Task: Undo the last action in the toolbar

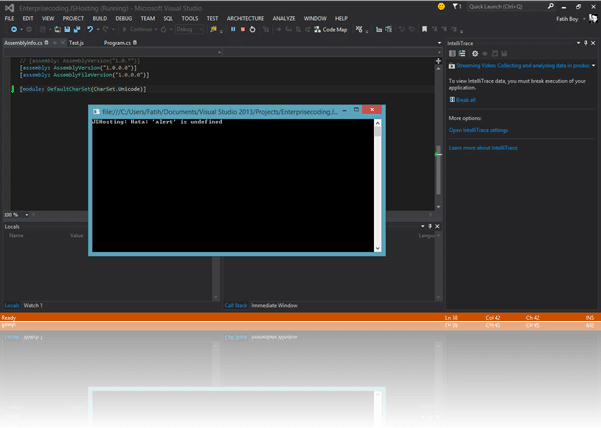Action: (90, 30)
